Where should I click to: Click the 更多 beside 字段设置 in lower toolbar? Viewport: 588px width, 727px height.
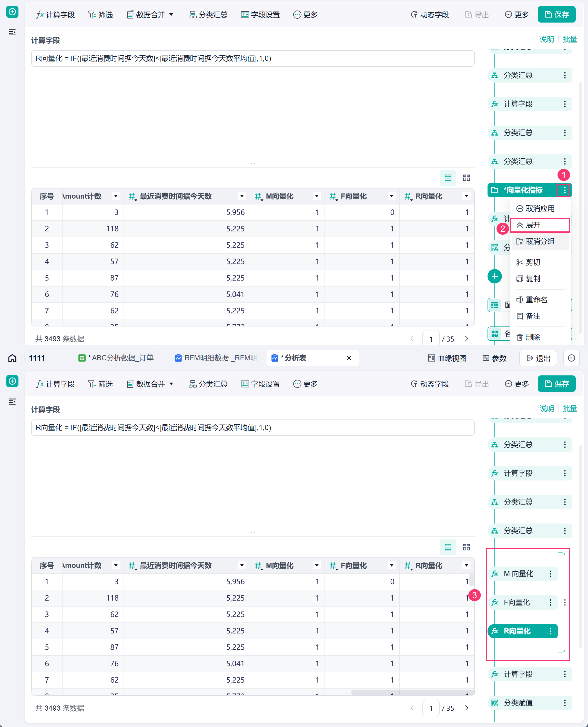(306, 384)
